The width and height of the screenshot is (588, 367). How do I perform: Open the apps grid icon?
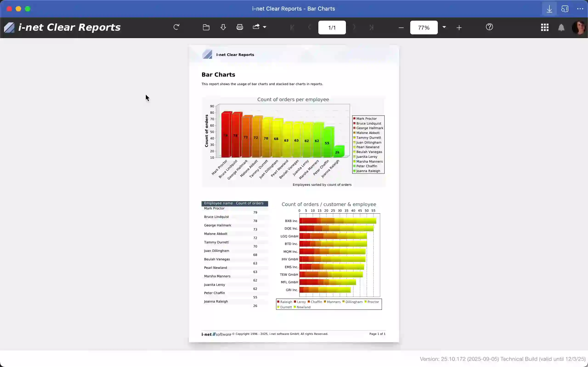[545, 28]
